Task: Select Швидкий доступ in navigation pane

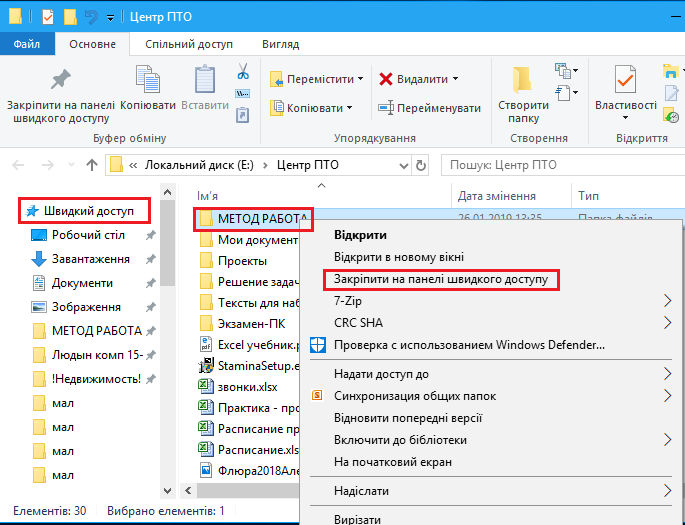Action: tap(84, 211)
